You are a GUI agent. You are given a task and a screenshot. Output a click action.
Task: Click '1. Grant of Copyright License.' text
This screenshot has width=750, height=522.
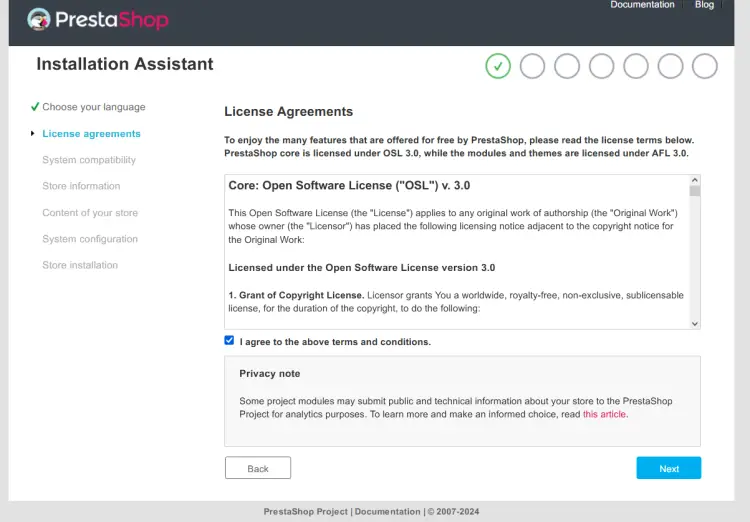click(296, 295)
